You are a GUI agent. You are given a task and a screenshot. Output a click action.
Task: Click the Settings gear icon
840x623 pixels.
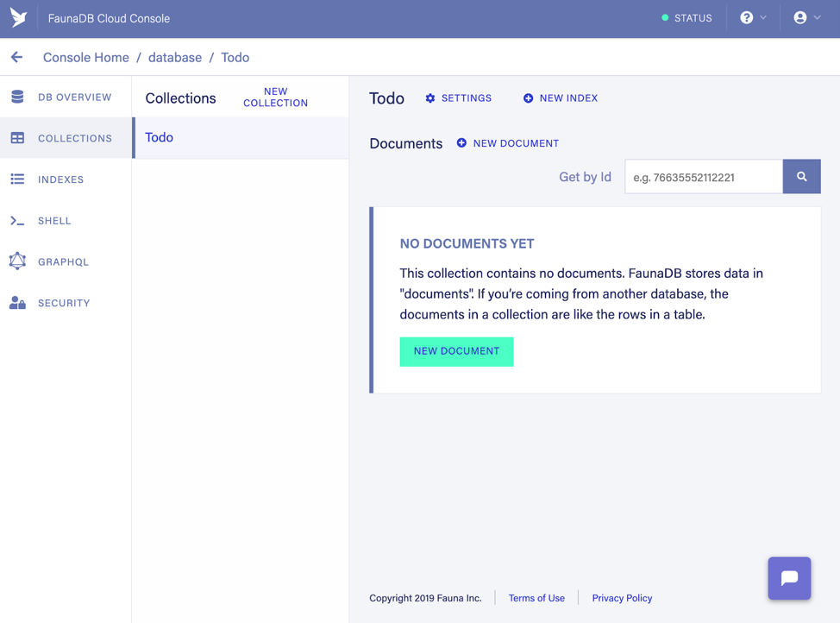(430, 98)
